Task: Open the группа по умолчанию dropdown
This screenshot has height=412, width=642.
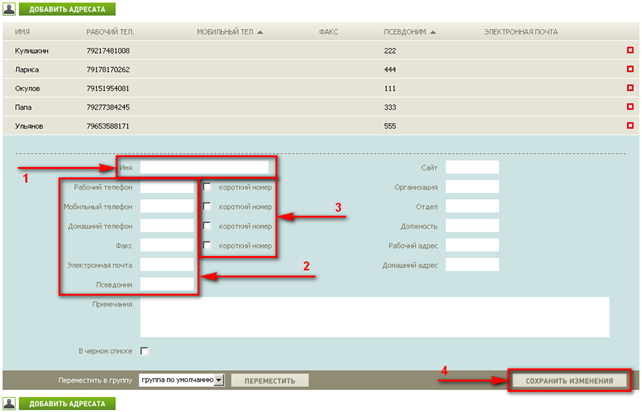Action: (x=182, y=381)
